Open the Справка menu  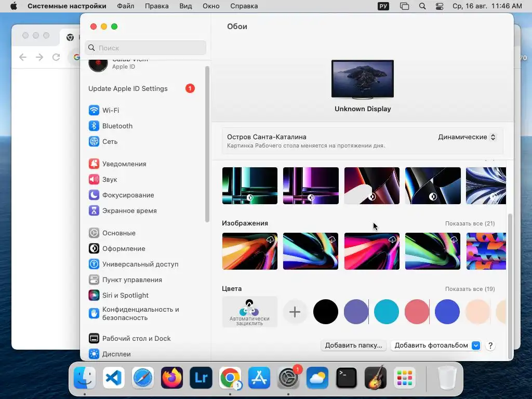pos(244,6)
